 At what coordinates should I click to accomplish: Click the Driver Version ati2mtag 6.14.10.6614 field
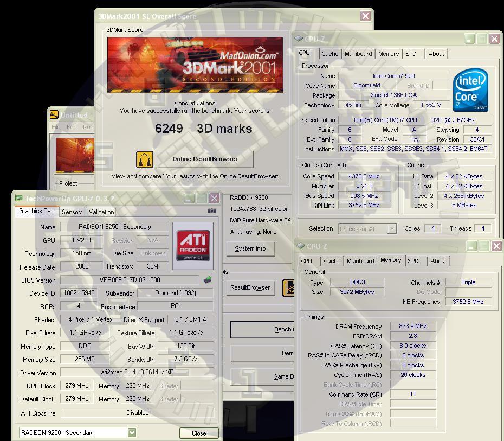(137, 372)
